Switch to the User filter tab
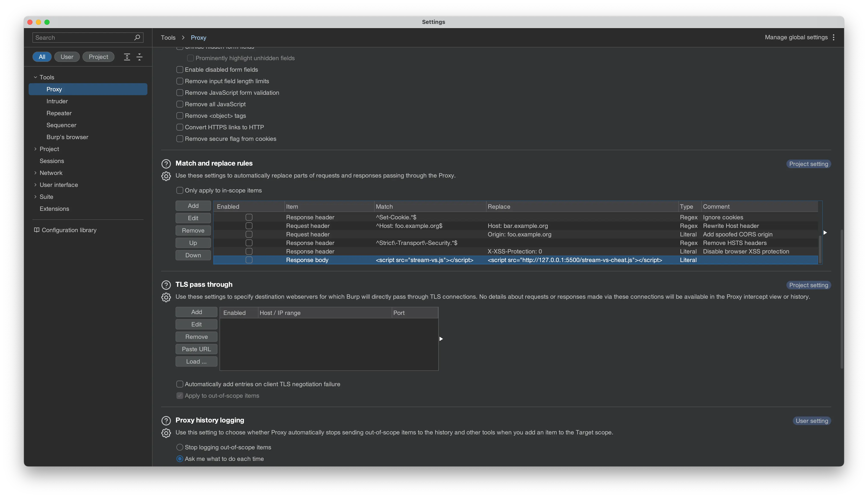 click(67, 57)
